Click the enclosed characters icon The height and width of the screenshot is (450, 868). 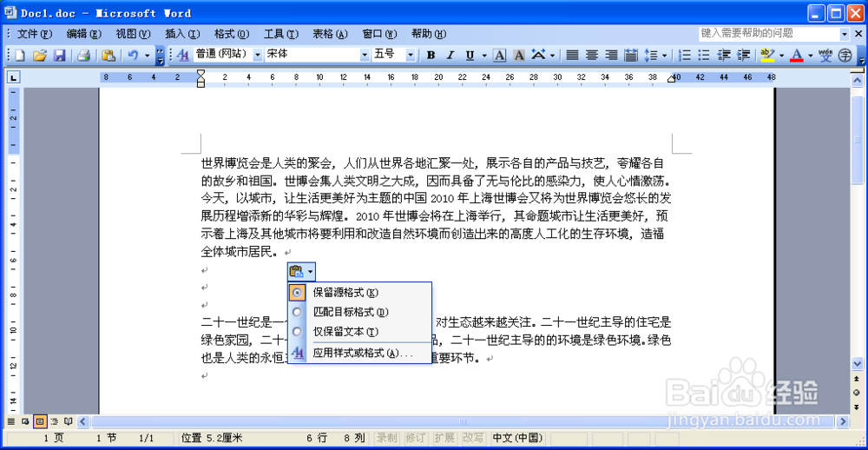[845, 55]
